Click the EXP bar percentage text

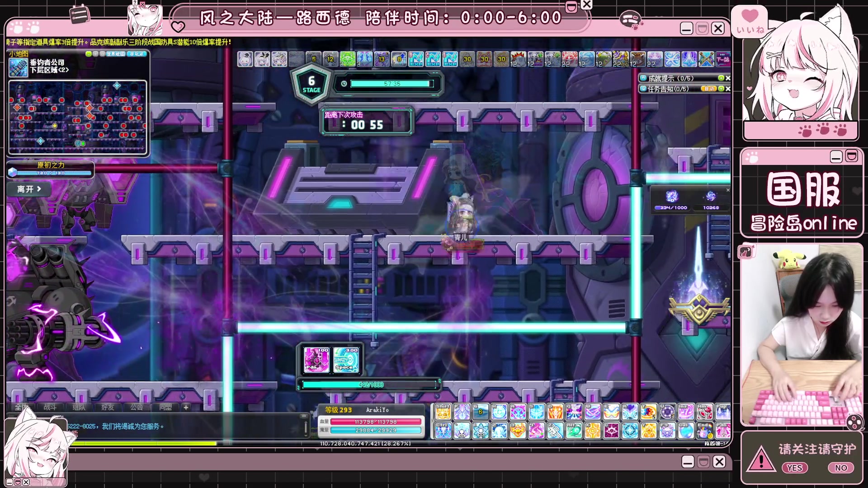(x=365, y=444)
